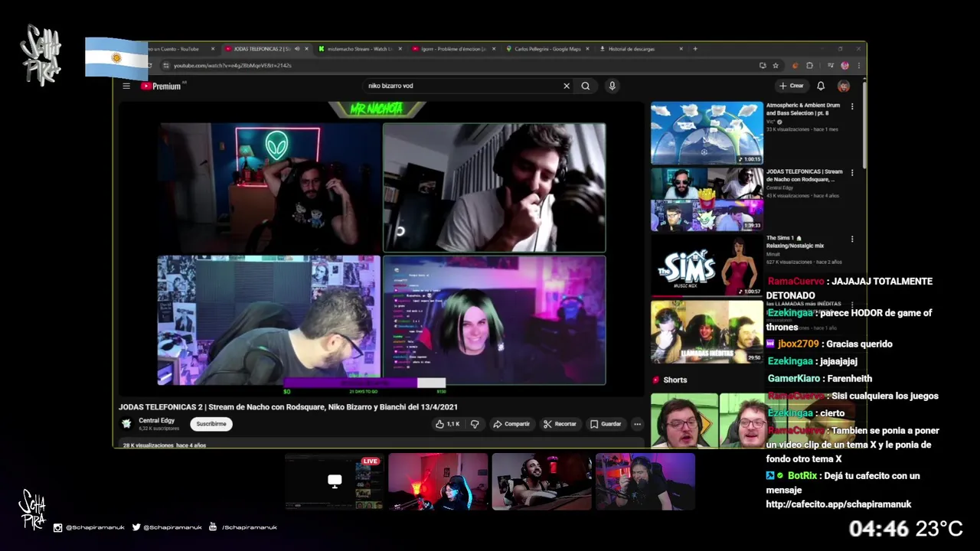Screen dimensions: 980x551
Task: Open the more actions menu under video
Action: pyautogui.click(x=637, y=424)
